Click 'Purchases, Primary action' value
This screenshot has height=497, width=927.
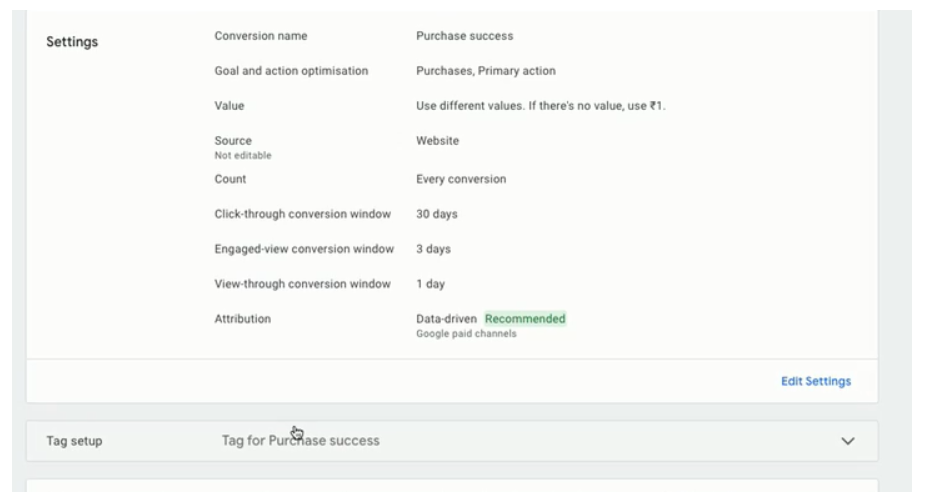(486, 70)
